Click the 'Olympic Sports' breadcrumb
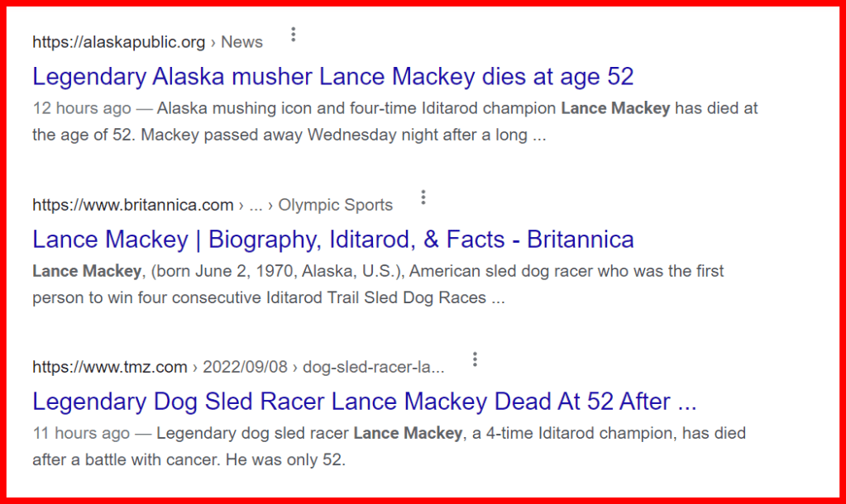 pos(335,205)
